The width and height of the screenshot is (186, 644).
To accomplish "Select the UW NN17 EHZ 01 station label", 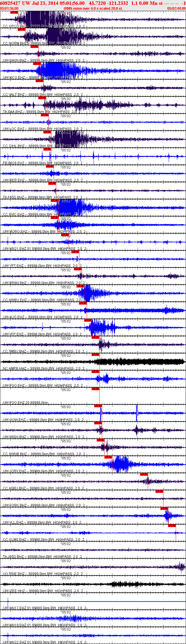I will pos(45,608).
